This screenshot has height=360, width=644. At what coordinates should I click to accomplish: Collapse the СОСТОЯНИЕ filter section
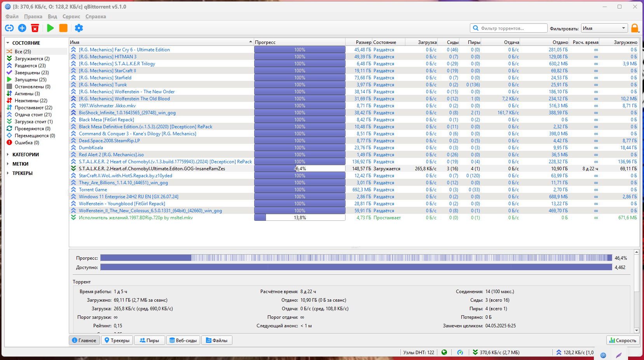coord(8,43)
